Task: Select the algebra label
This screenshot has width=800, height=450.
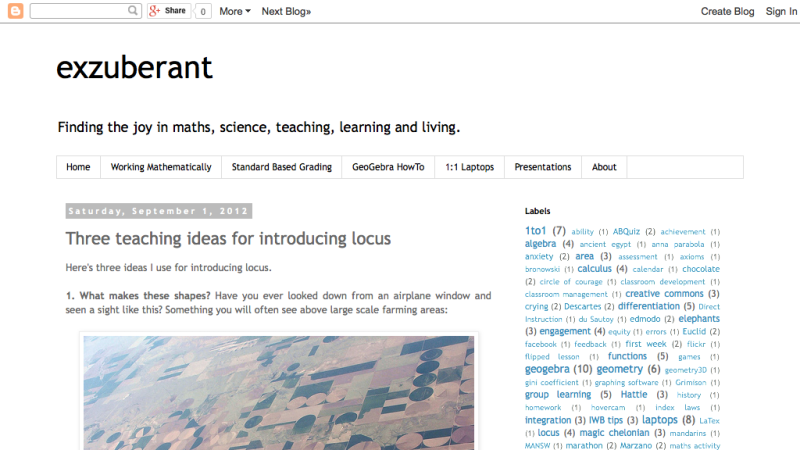Action: point(540,244)
